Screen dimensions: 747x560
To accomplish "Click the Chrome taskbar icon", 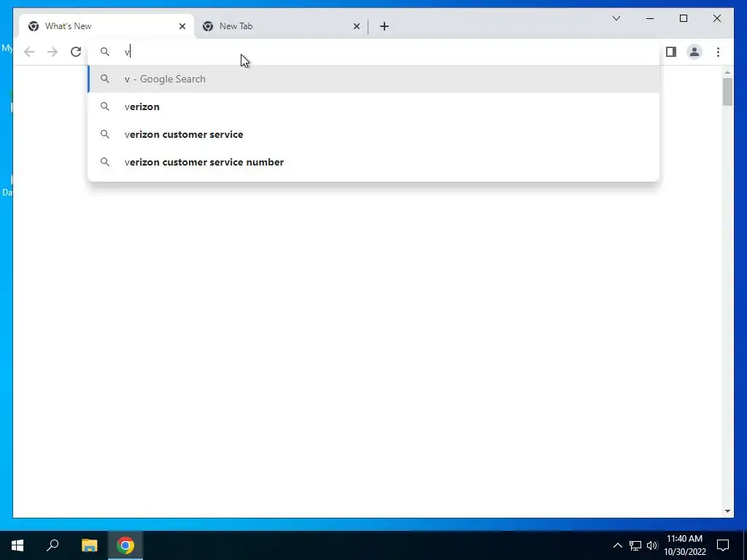I will point(125,545).
